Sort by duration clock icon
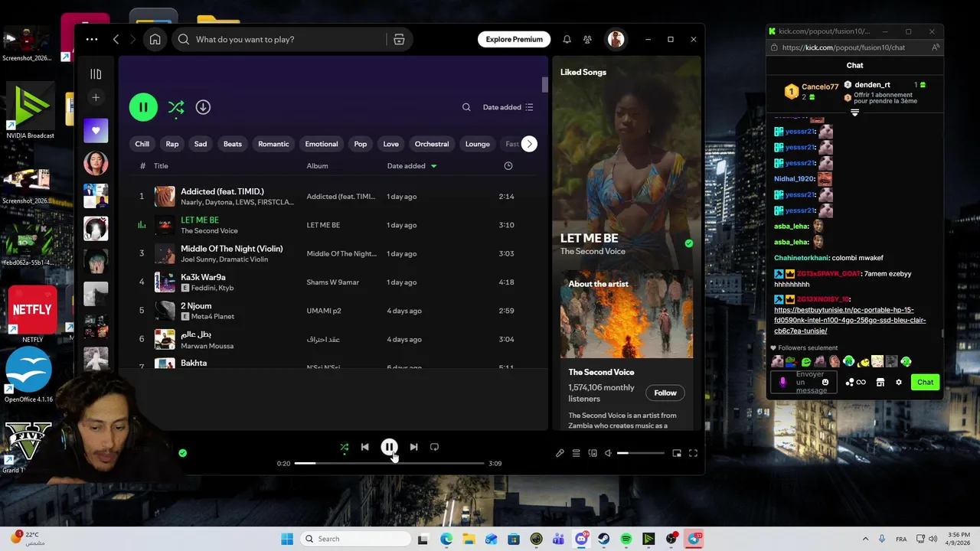980x551 pixels. point(508,166)
